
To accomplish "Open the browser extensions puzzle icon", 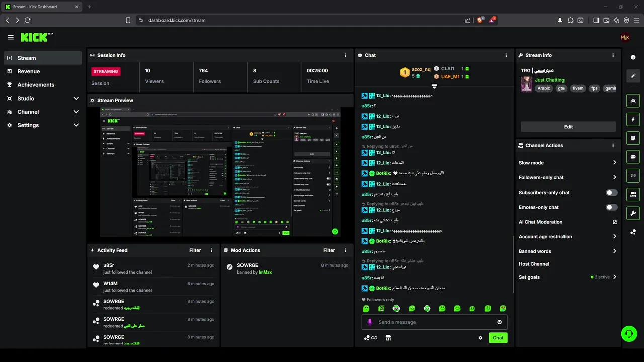I will [x=570, y=20].
